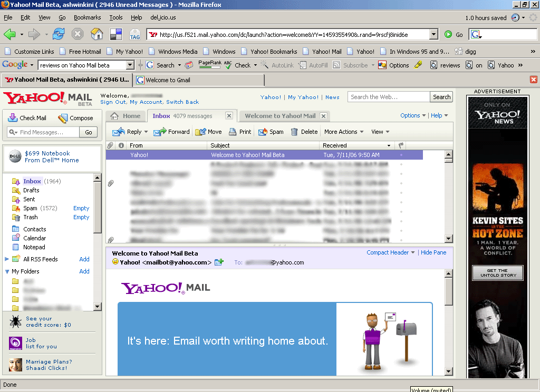Open the Bookmarks menu

pos(87,17)
